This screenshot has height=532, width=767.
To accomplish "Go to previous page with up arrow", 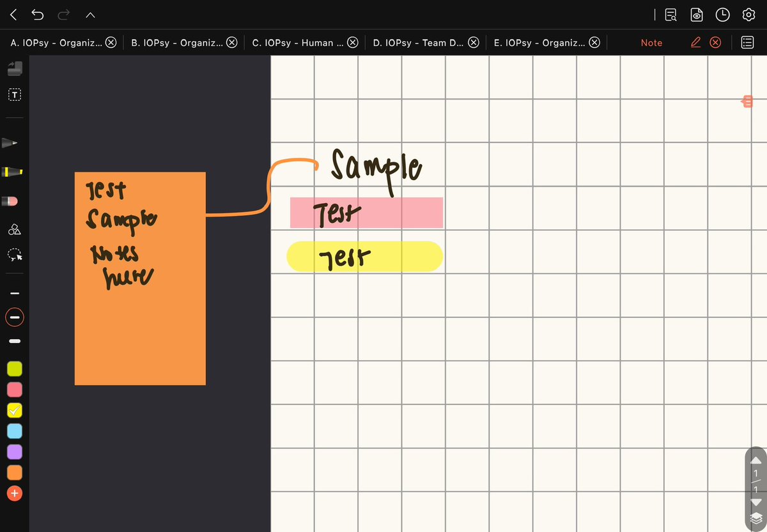I will click(755, 460).
